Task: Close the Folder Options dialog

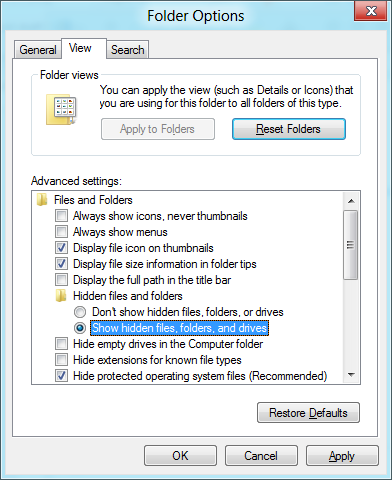Action: (371, 11)
